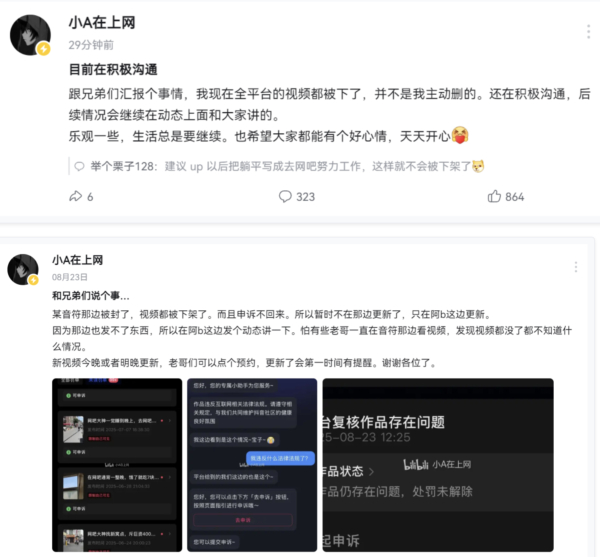View the middle chat conversation screenshot thumbnail
Viewport: 600px width, 557px height.
click(252, 465)
